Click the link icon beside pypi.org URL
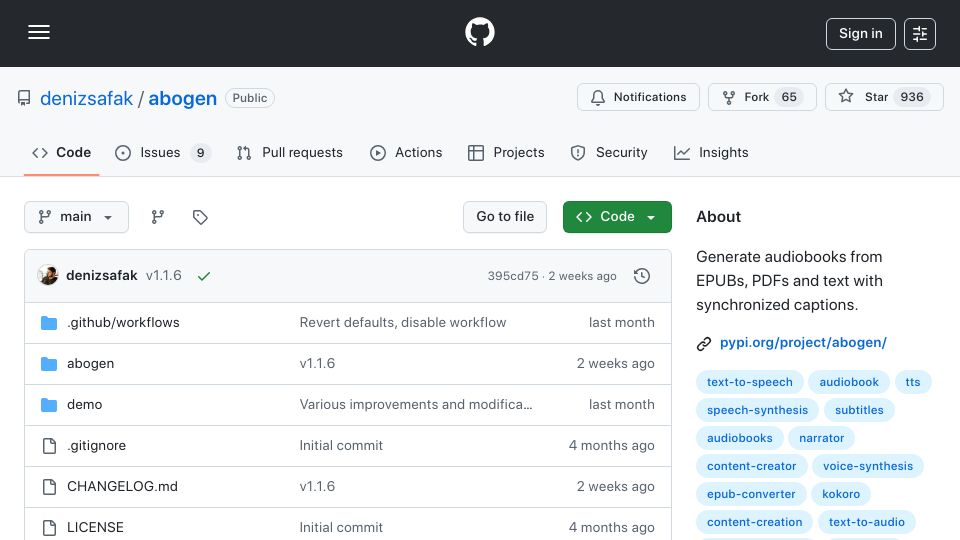This screenshot has height=540, width=960. [704, 343]
